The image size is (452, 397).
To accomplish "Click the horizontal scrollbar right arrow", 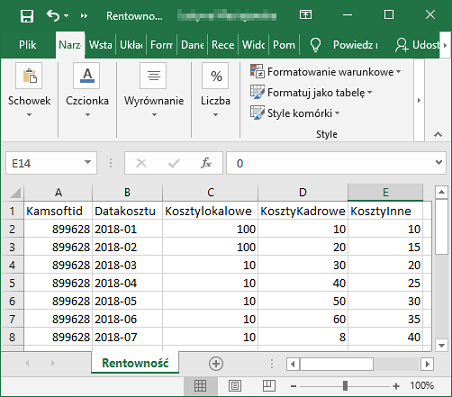I will pyautogui.click(x=427, y=364).
